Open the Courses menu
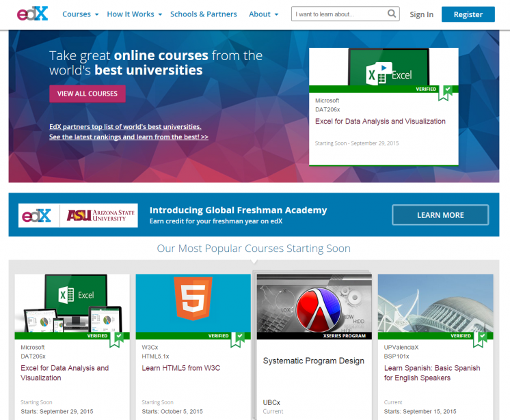The width and height of the screenshot is (510, 420). [x=77, y=14]
